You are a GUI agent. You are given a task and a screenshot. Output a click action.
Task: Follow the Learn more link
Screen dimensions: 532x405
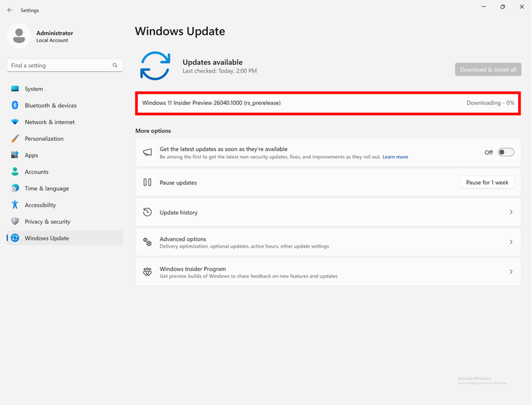pyautogui.click(x=395, y=157)
